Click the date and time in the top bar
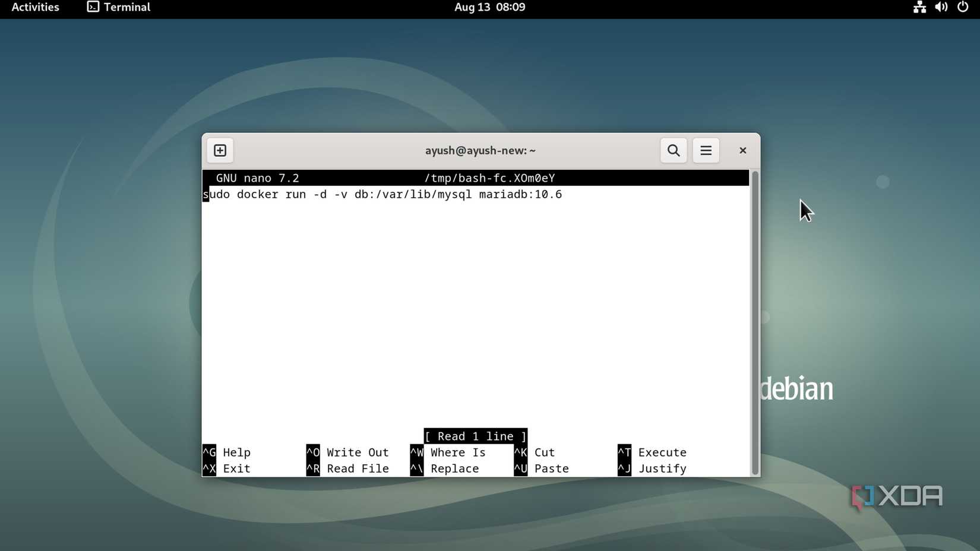Screen dimensions: 980x551 pyautogui.click(x=489, y=8)
